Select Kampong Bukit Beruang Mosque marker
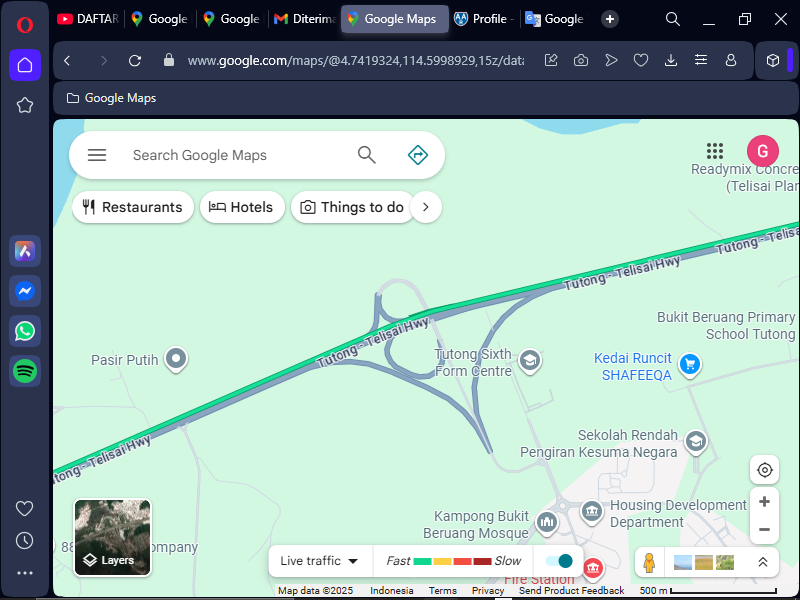Image resolution: width=800 pixels, height=600 pixels. click(546, 523)
